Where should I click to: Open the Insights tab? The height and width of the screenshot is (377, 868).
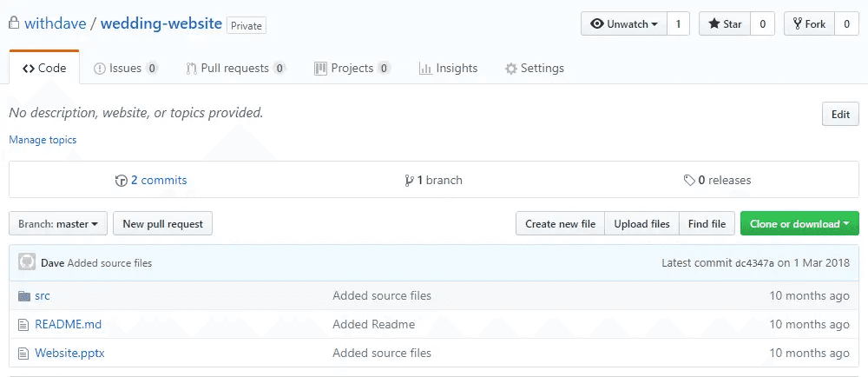coord(449,69)
